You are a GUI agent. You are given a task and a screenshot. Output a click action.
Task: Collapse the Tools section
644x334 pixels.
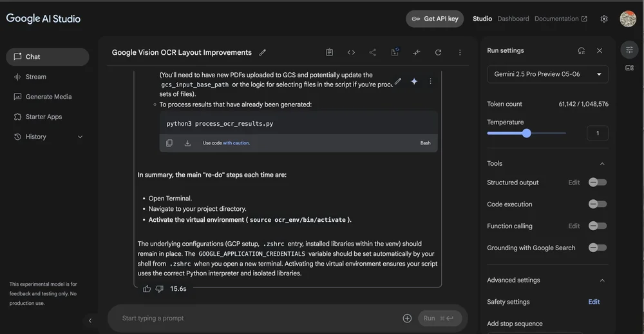pyautogui.click(x=602, y=164)
